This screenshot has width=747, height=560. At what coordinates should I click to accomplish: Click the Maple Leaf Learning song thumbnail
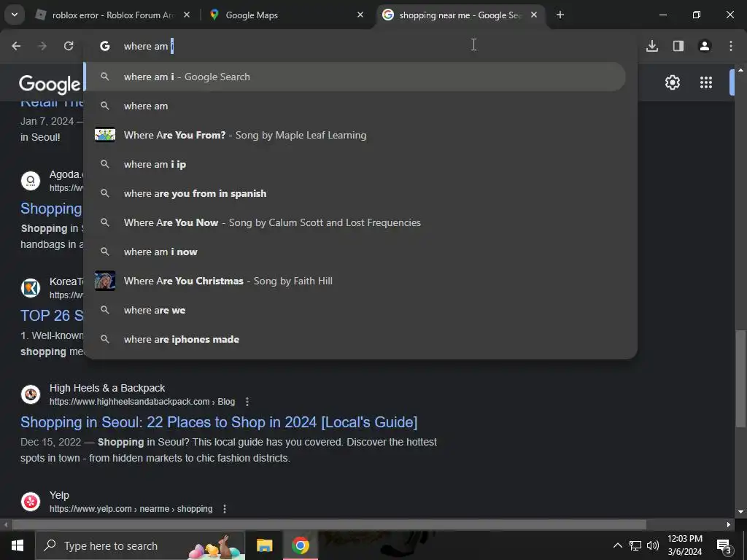pos(105,135)
